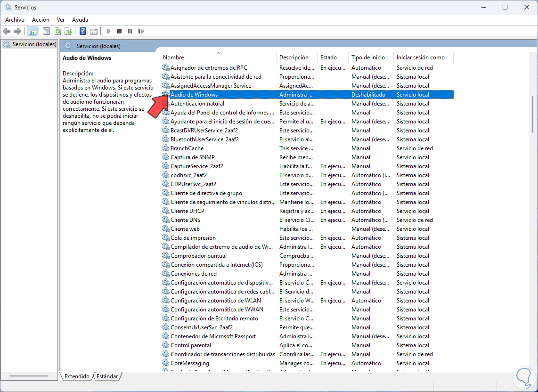Image resolution: width=538 pixels, height=392 pixels.
Task: Select Conexión compartida a Internet (ICS)
Action: [308, 265]
